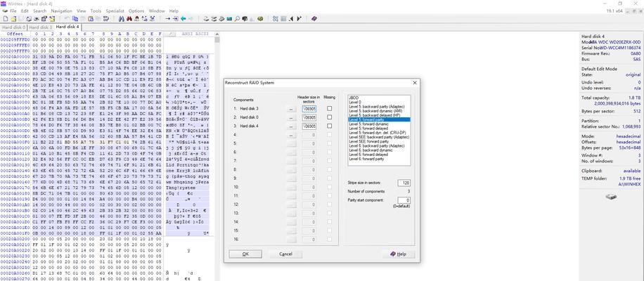644x281 pixels.
Task: Click the blue binoculars Find Text icon
Action: (120, 18)
